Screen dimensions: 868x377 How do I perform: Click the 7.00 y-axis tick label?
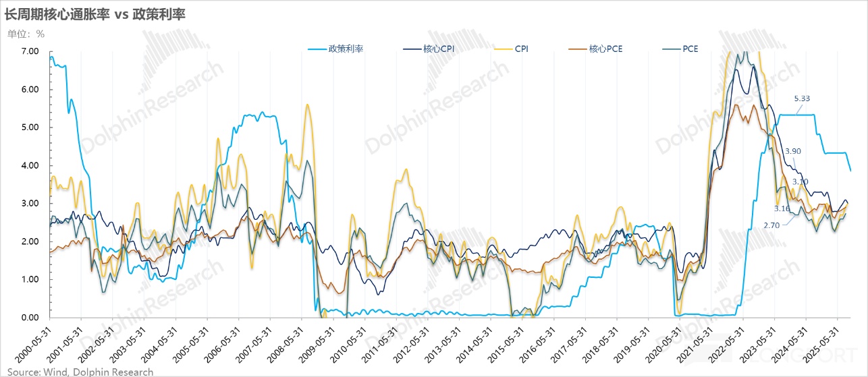pos(30,51)
